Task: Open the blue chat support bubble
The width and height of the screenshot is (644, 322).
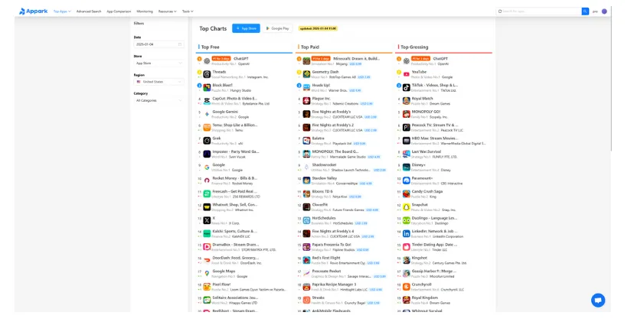Action: pos(597,300)
